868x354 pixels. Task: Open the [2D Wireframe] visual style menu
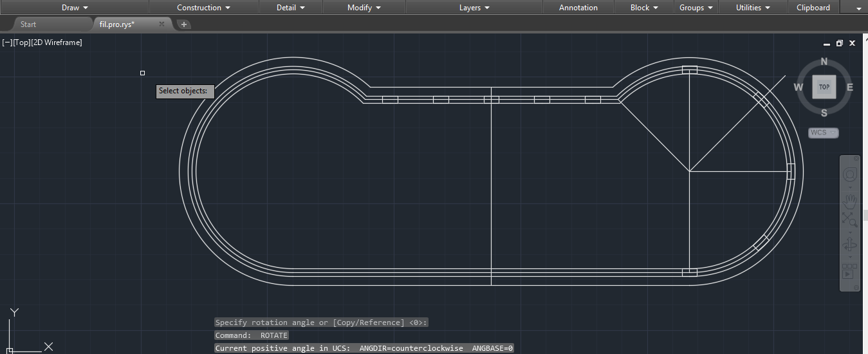[57, 42]
